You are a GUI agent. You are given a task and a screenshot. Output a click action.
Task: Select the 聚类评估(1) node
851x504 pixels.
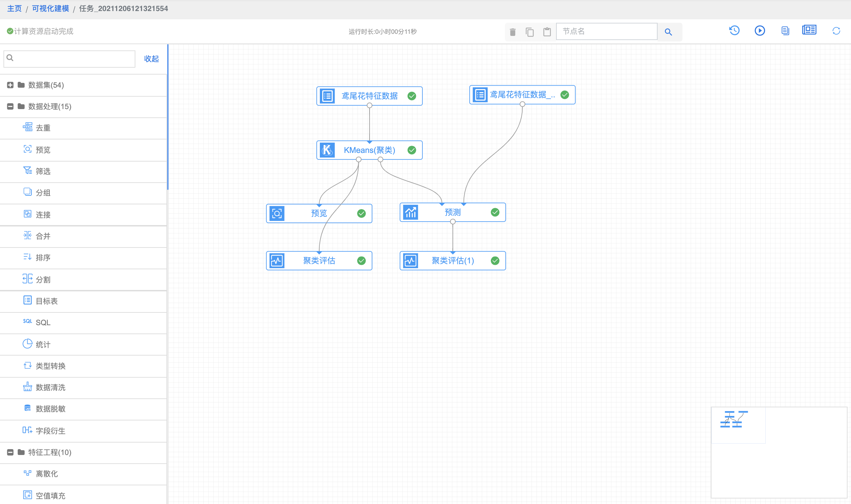coord(452,261)
